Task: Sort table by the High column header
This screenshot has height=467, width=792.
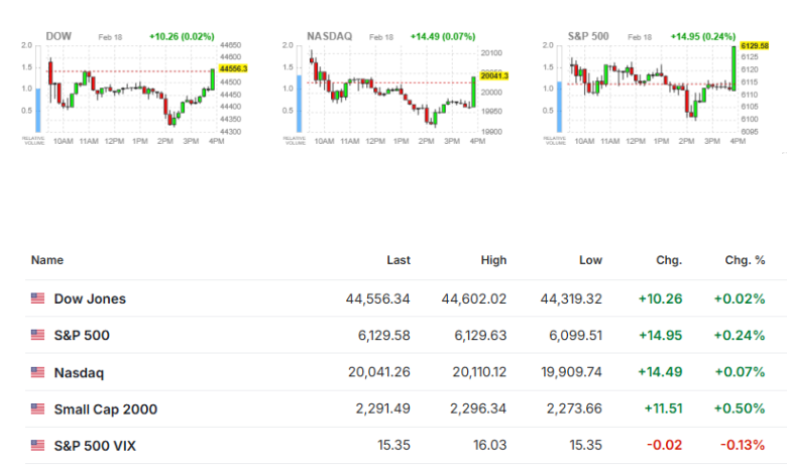Action: point(493,260)
